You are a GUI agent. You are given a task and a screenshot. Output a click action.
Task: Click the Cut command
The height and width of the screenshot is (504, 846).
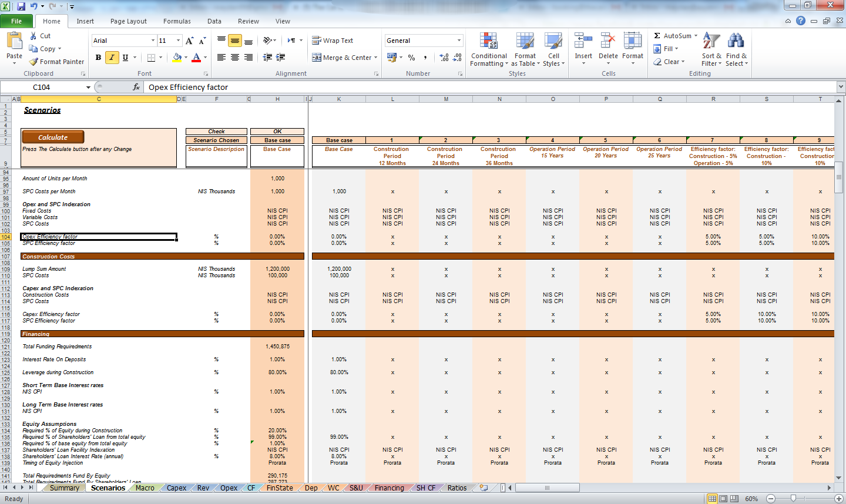click(40, 36)
